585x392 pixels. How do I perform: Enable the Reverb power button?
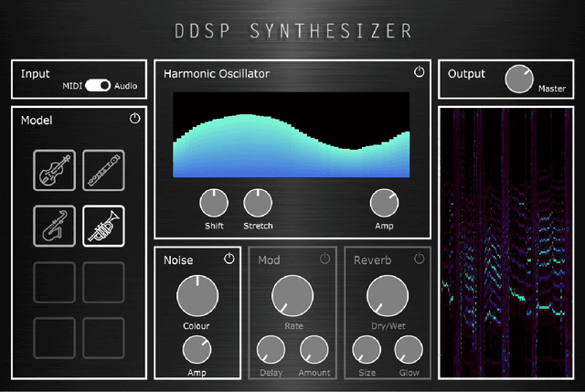tap(420, 260)
